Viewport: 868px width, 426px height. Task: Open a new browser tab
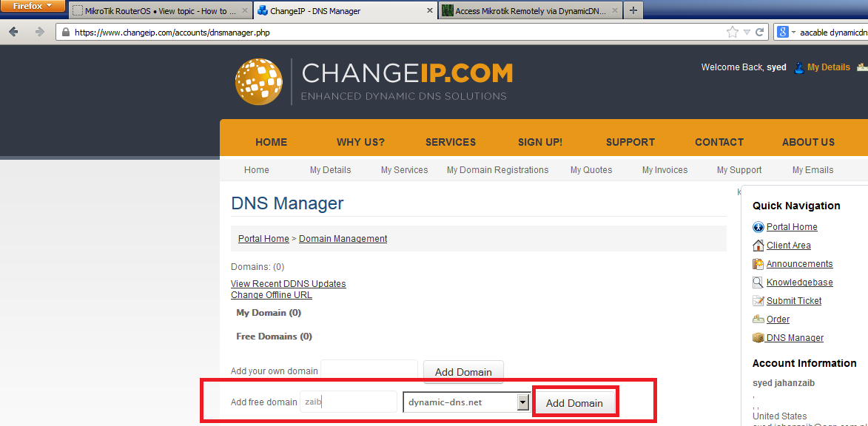[633, 10]
